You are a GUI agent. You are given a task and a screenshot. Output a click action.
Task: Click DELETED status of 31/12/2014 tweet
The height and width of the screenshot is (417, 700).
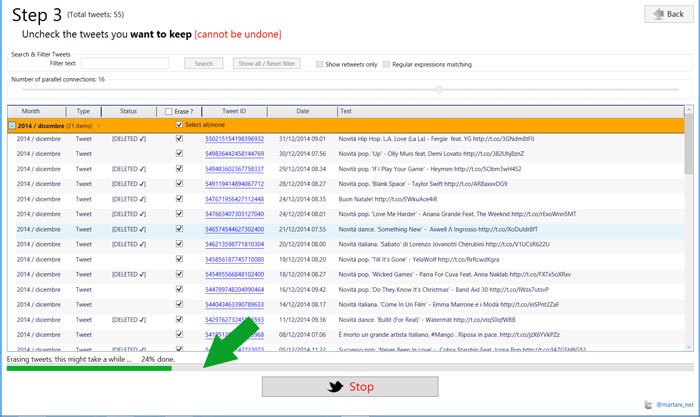[129, 139]
